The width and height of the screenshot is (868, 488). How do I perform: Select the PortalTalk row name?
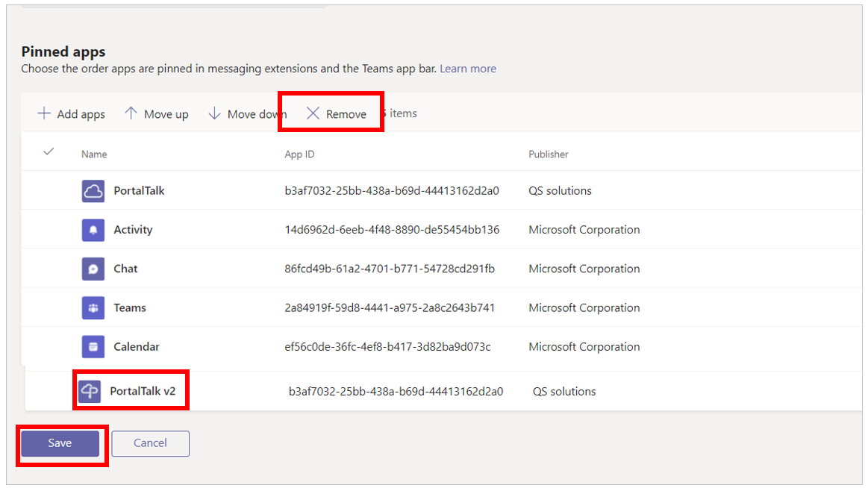[x=139, y=191]
